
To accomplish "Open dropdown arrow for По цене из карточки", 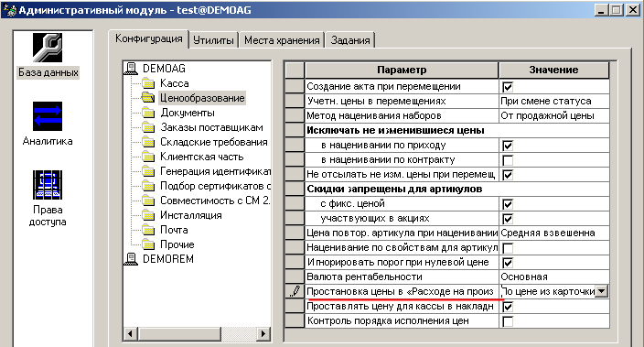I will pos(602,291).
